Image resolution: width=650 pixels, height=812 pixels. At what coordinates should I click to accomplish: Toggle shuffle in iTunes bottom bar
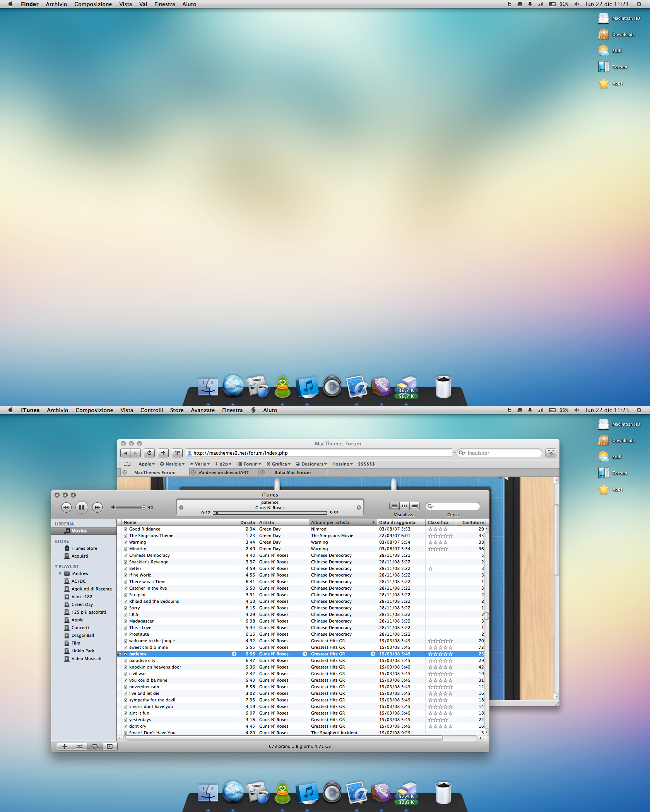pos(80,746)
